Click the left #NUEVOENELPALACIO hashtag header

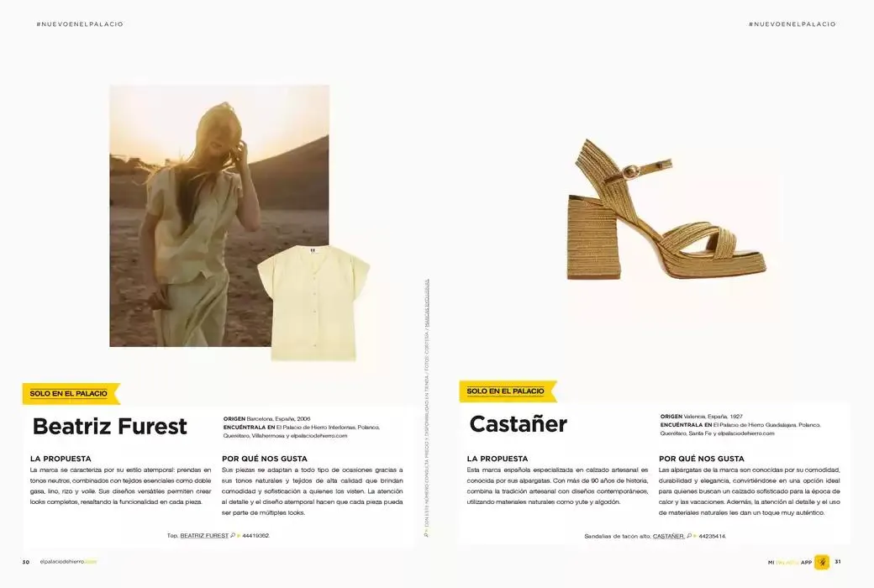click(x=80, y=24)
